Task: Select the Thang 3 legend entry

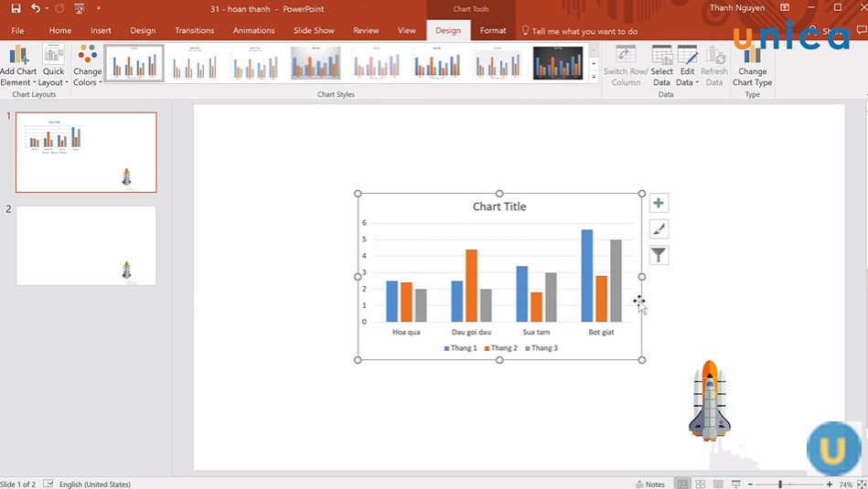Action: 541,348
